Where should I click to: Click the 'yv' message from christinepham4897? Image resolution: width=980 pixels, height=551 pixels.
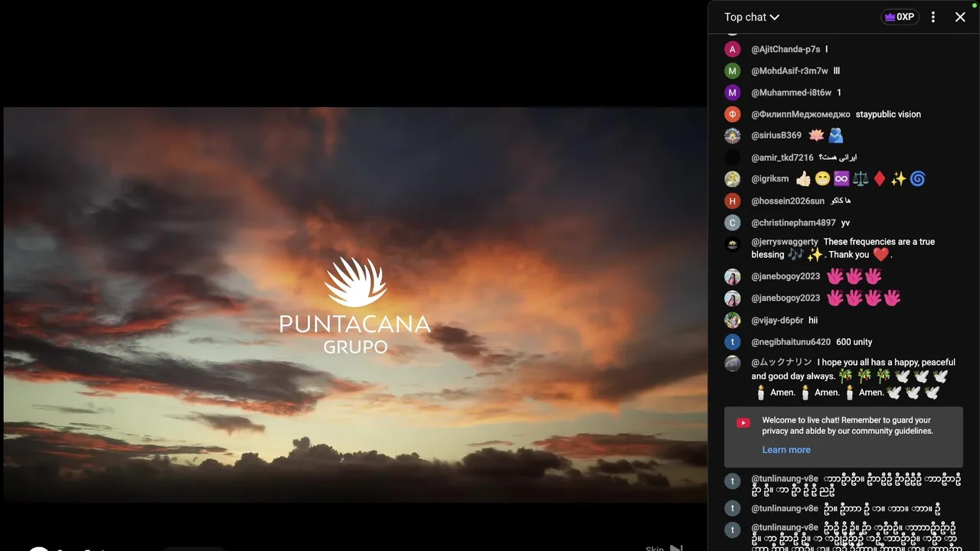845,223
